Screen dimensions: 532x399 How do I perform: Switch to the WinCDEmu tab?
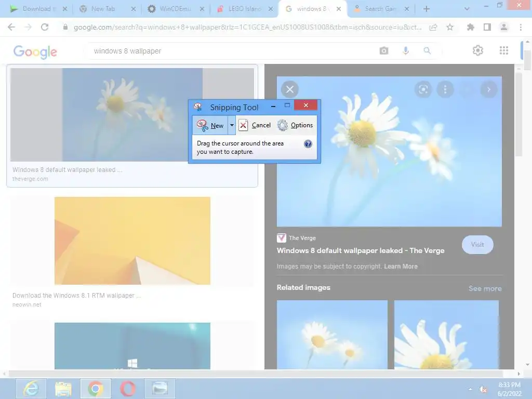tap(175, 9)
